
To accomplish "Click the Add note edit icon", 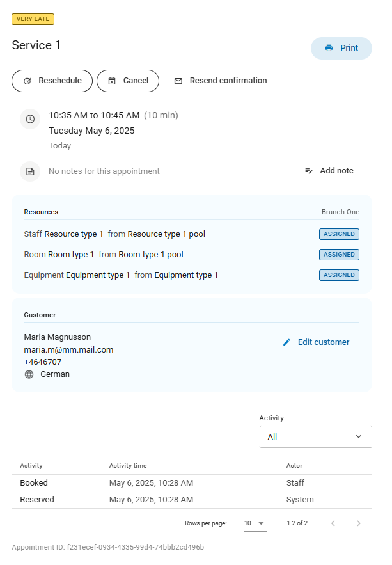I will coord(309,171).
